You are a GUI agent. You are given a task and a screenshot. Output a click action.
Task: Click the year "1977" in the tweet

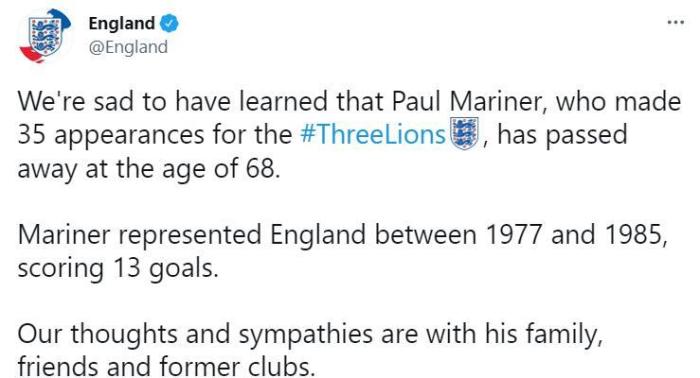(513, 234)
